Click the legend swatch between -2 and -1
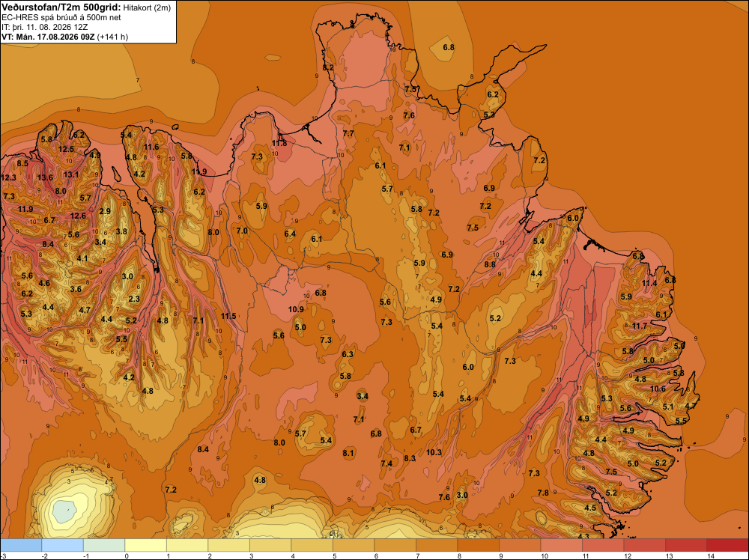 [63, 545]
